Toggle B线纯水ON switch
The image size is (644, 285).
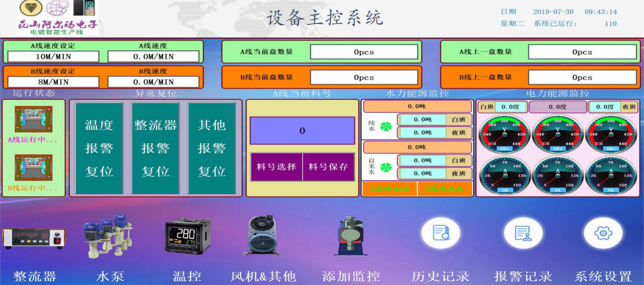click(445, 189)
